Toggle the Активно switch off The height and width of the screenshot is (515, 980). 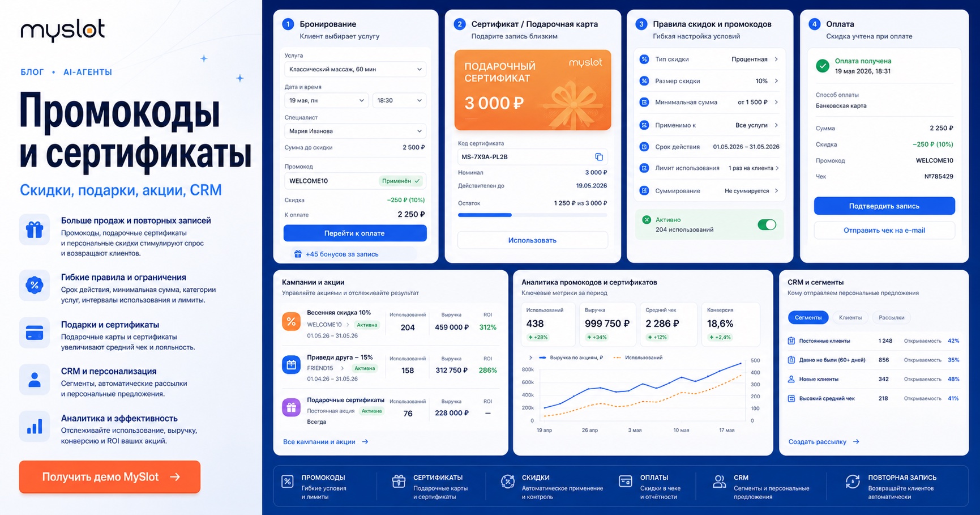point(767,225)
